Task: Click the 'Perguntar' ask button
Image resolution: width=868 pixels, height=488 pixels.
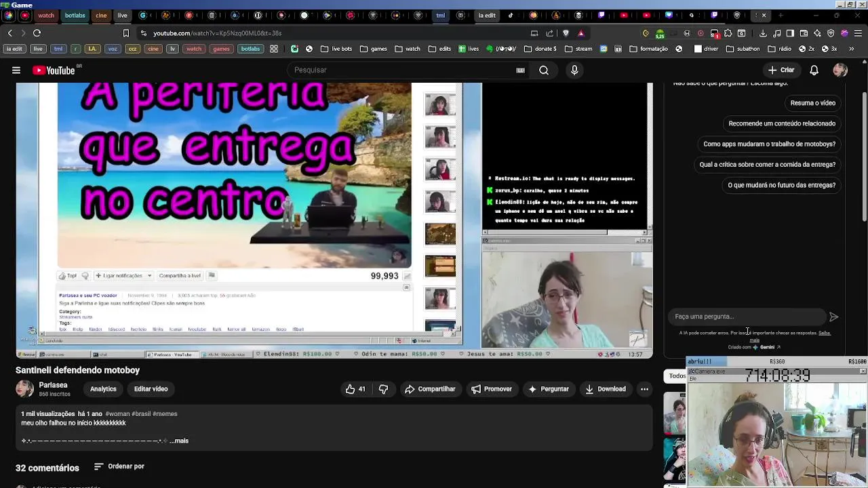Action: (x=549, y=389)
